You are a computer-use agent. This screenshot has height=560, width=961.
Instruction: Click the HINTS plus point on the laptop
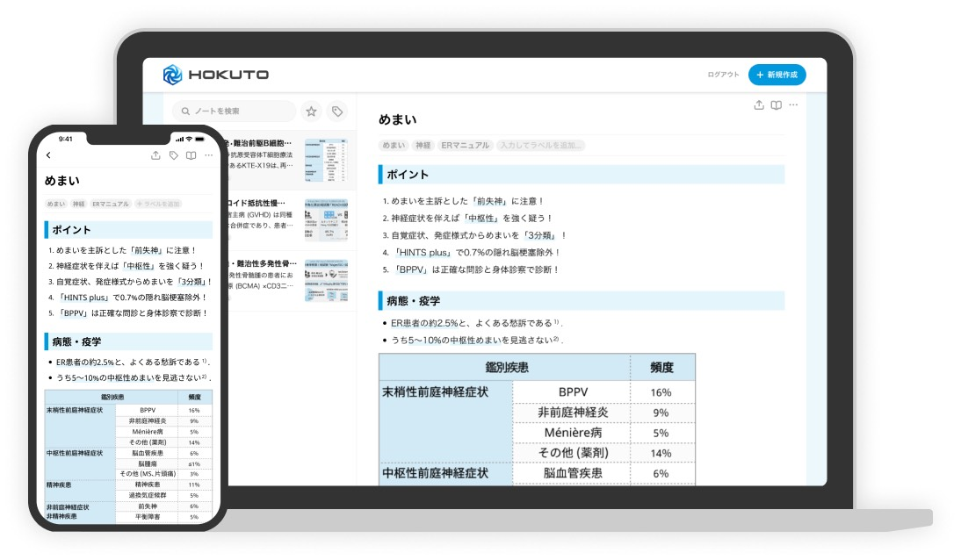coord(471,253)
